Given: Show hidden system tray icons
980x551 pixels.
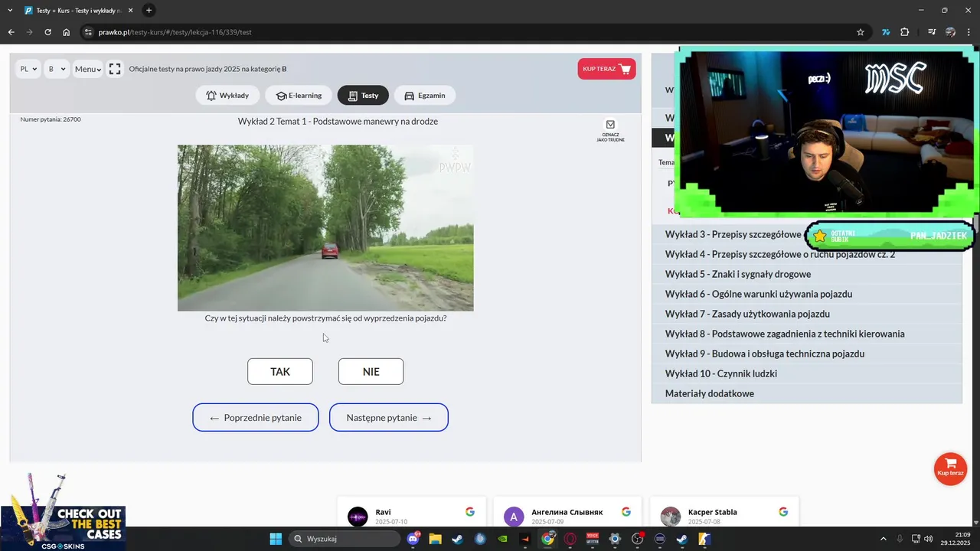Looking at the screenshot, I should pos(883,539).
